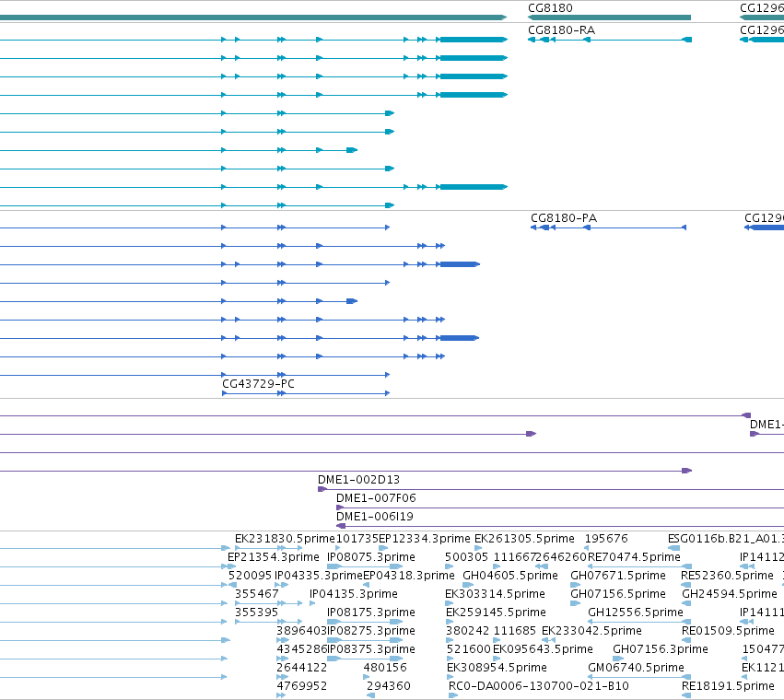The width and height of the screenshot is (784, 700).
Task: Click the 111685 feature label
Action: (x=514, y=631)
